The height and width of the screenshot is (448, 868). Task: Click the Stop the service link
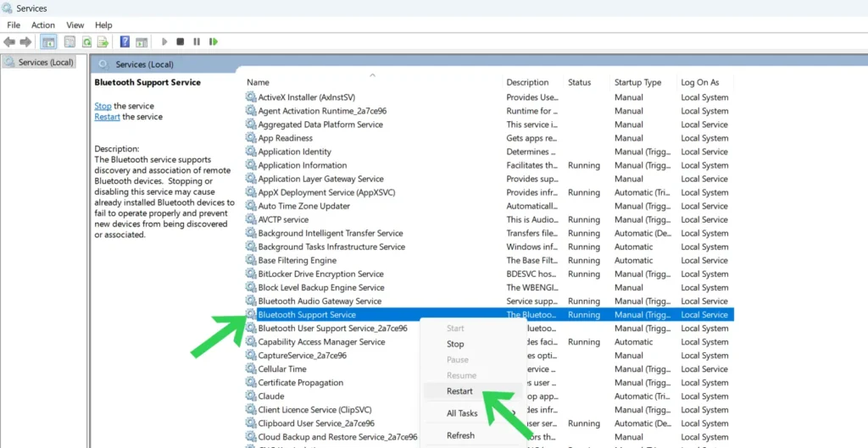pos(103,106)
